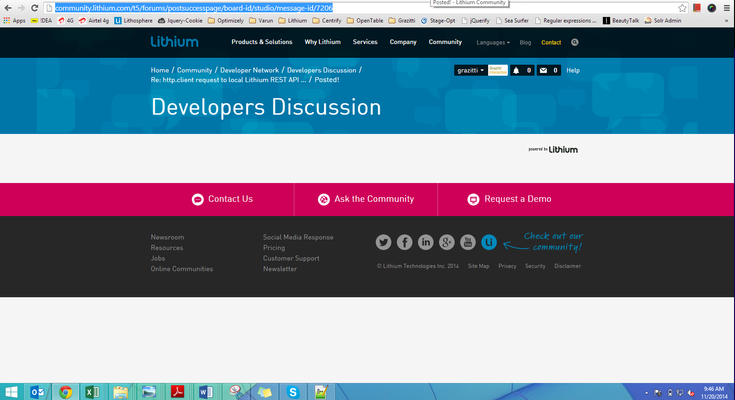735x400 pixels.
Task: Open the Airtel 4g bookmark
Action: [x=94, y=21]
